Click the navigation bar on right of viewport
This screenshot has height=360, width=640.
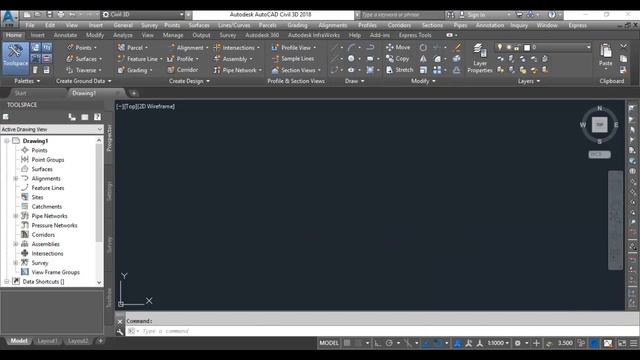tap(616, 220)
